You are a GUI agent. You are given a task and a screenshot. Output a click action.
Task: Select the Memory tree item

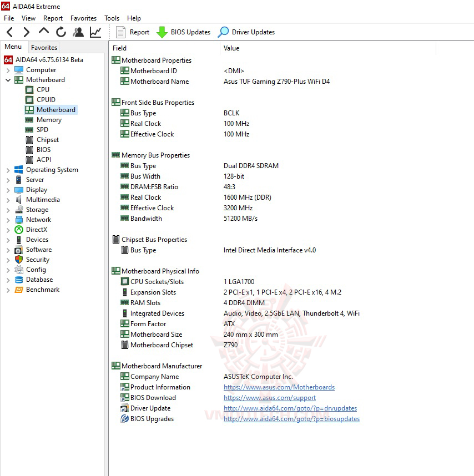pos(49,120)
